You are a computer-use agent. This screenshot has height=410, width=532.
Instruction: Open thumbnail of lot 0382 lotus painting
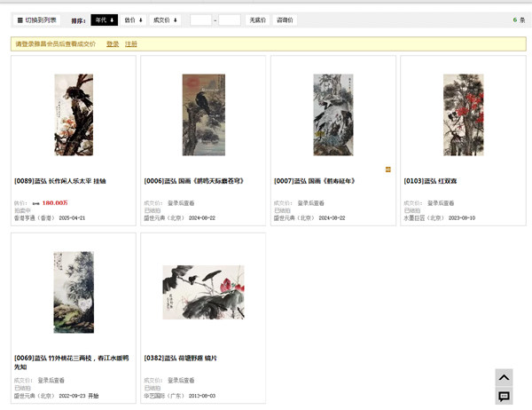tap(204, 292)
